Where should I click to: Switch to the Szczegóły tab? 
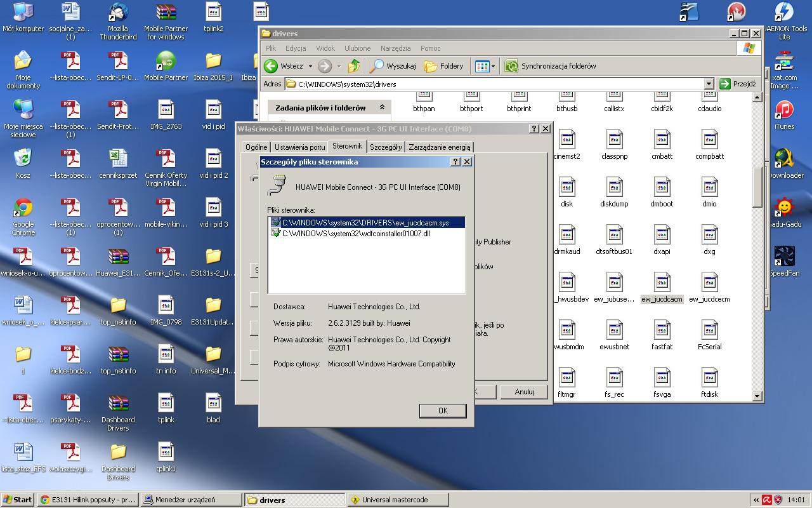(385, 147)
